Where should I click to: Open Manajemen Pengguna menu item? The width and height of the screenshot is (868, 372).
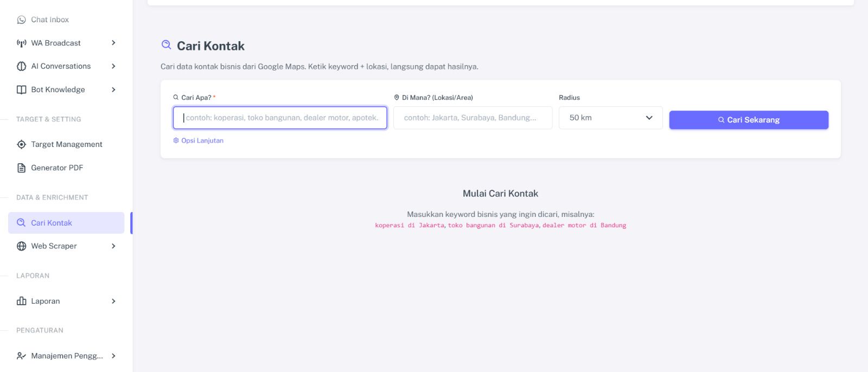coord(66,356)
